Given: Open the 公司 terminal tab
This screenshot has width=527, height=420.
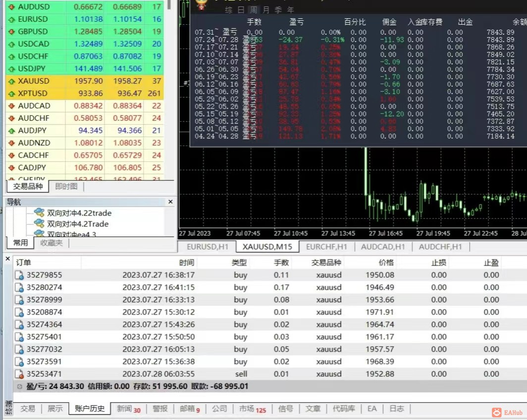Looking at the screenshot, I should click(219, 409).
